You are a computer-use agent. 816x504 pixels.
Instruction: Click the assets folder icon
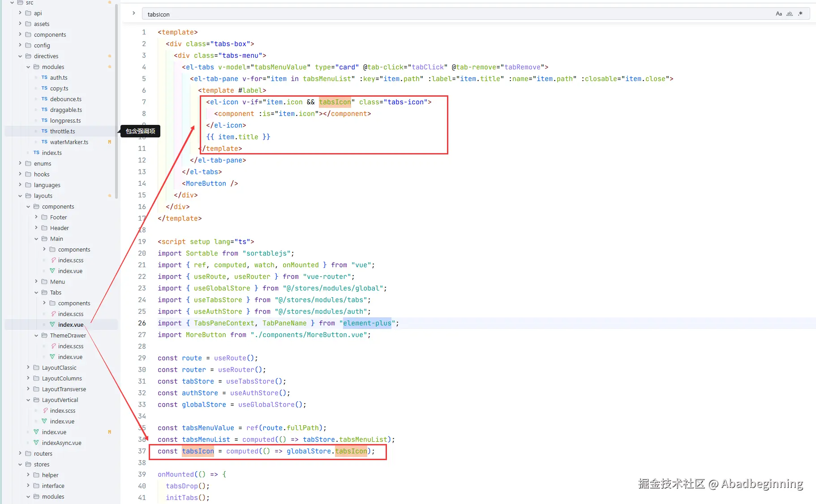(28, 24)
